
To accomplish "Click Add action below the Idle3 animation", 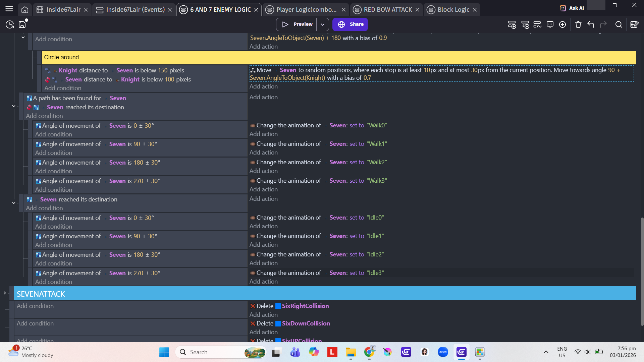I will 263,282.
